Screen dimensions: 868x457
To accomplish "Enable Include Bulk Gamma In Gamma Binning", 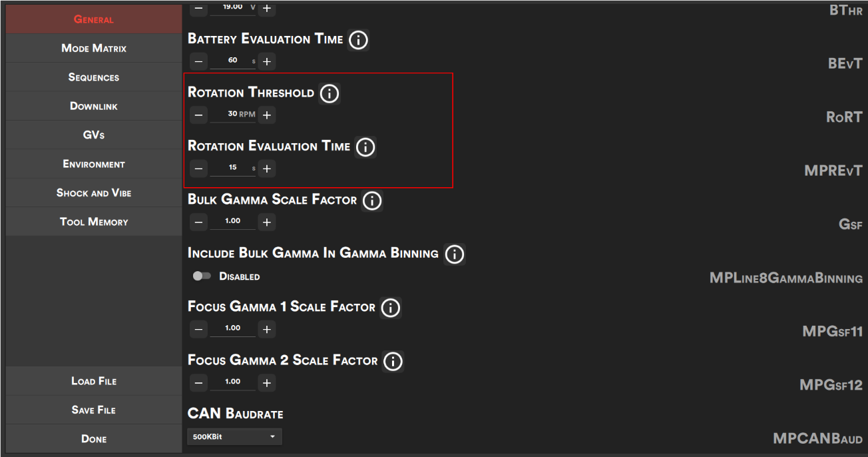I will pos(202,276).
